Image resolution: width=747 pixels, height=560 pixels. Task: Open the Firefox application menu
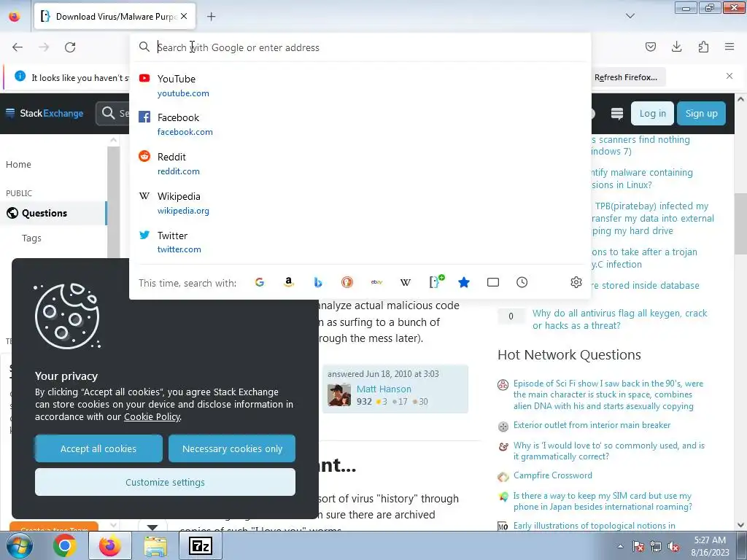coord(729,47)
